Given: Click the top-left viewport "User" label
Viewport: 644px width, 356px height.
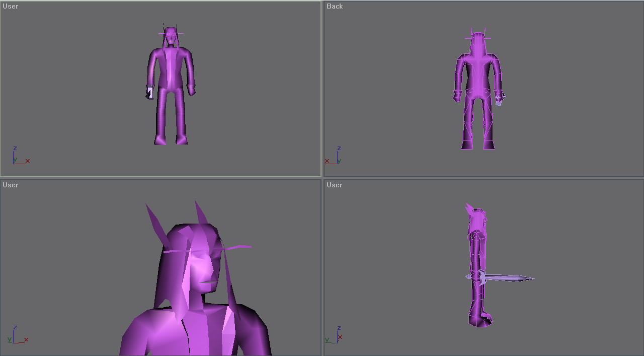Looking at the screenshot, I should [x=11, y=7].
